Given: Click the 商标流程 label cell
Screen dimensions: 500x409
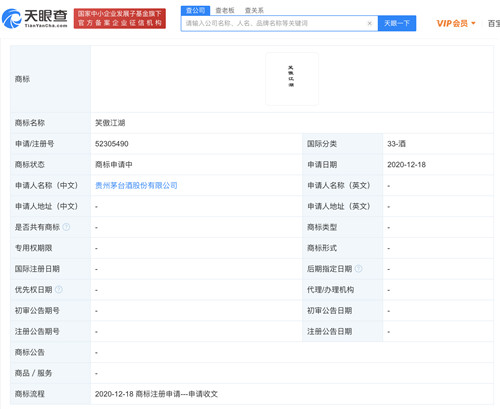Looking at the screenshot, I should point(50,394).
